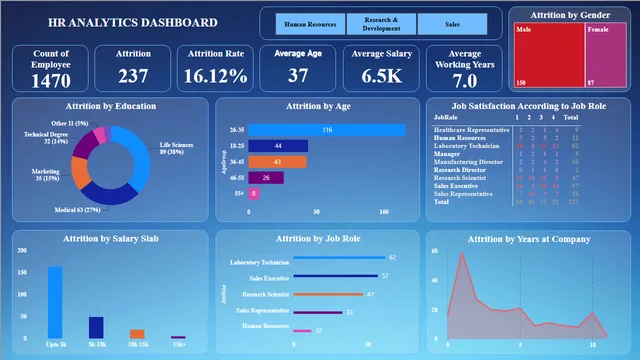This screenshot has width=640, height=360.
Task: Click the Life Sciences 89 (38%) label
Action: coord(176,148)
